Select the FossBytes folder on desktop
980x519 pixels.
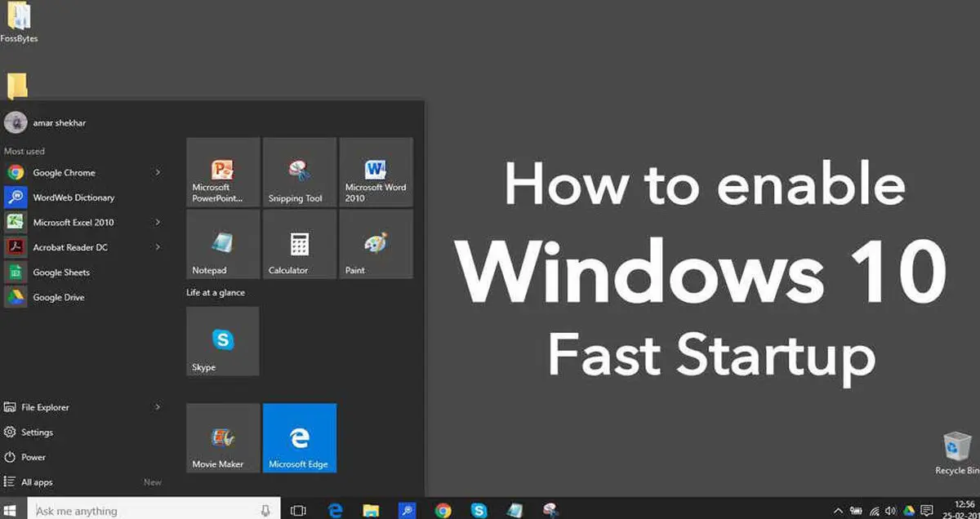pos(18,23)
